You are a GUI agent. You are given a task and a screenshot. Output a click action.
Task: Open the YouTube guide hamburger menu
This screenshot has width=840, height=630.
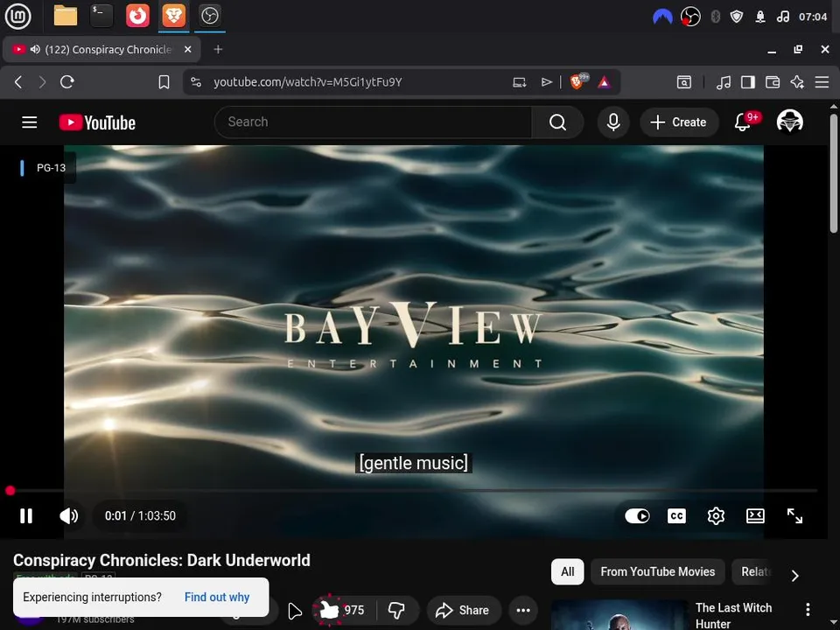[30, 122]
